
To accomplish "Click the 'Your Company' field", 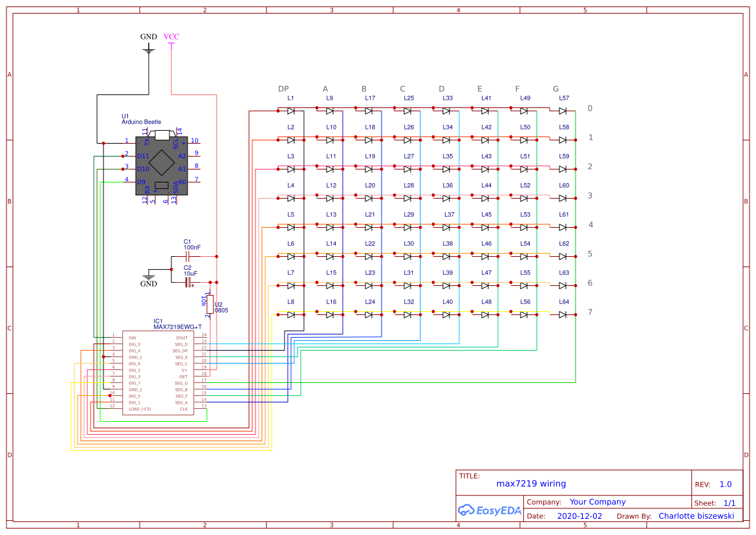I will pyautogui.click(x=598, y=502).
